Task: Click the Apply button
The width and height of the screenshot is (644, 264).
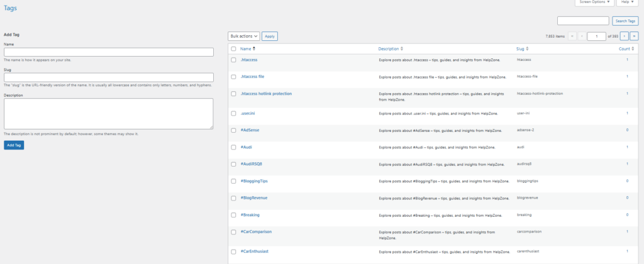Action: coord(270,36)
